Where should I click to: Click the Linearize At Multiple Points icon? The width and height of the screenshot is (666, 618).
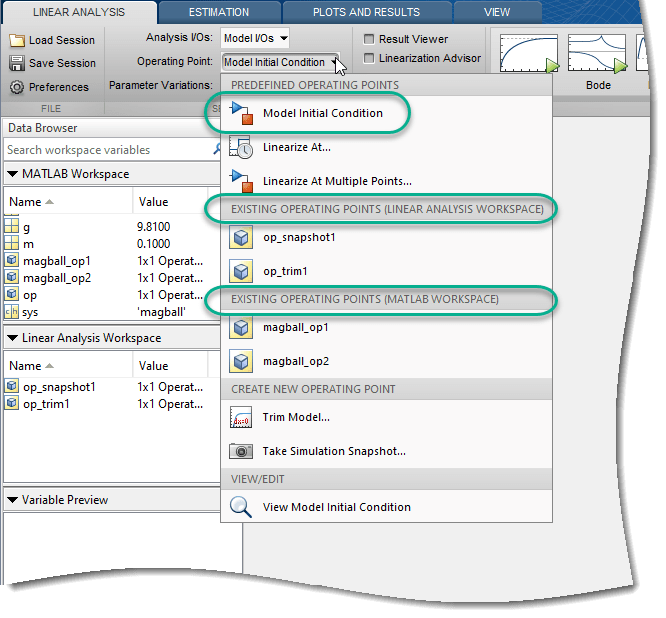[241, 181]
